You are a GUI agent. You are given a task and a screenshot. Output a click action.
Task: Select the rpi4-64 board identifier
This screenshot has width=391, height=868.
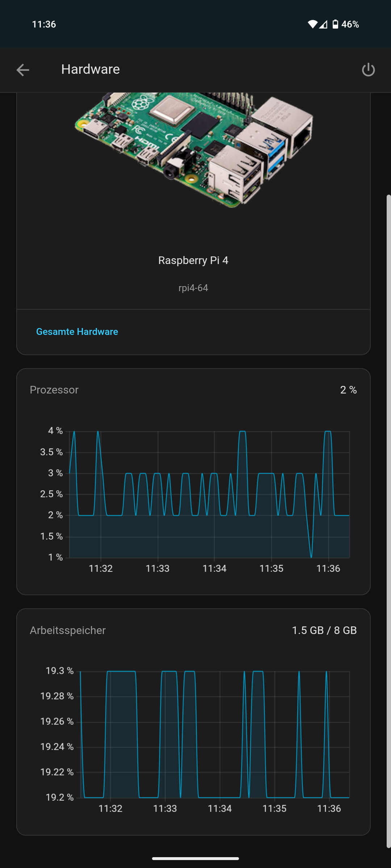point(193,288)
